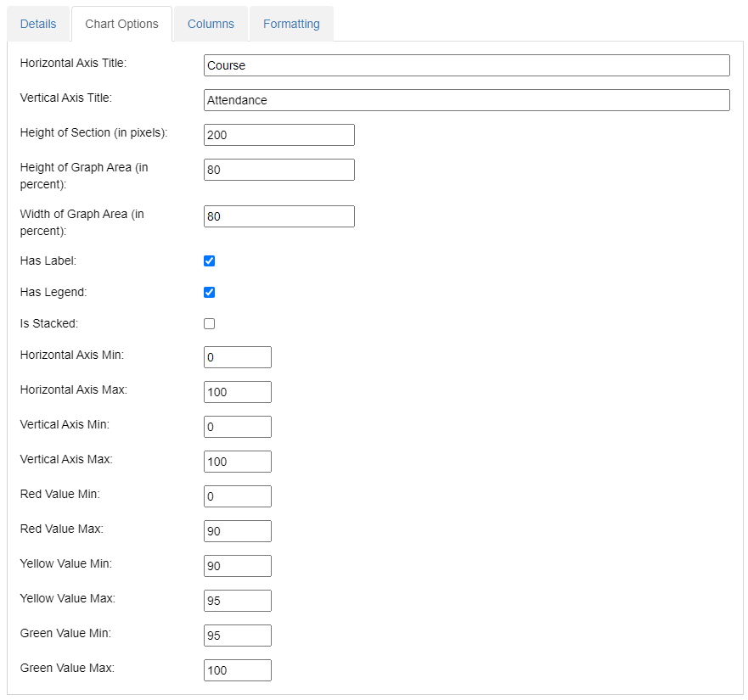Uncheck the Has Label checkbox

(x=210, y=260)
